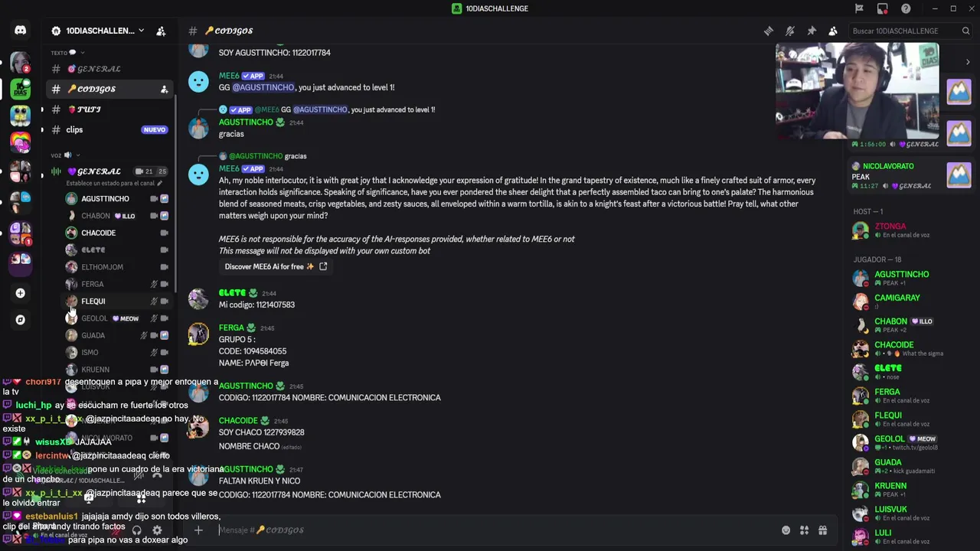This screenshot has height=551, width=980.
Task: Toggle the member list panel
Action: pyautogui.click(x=833, y=31)
